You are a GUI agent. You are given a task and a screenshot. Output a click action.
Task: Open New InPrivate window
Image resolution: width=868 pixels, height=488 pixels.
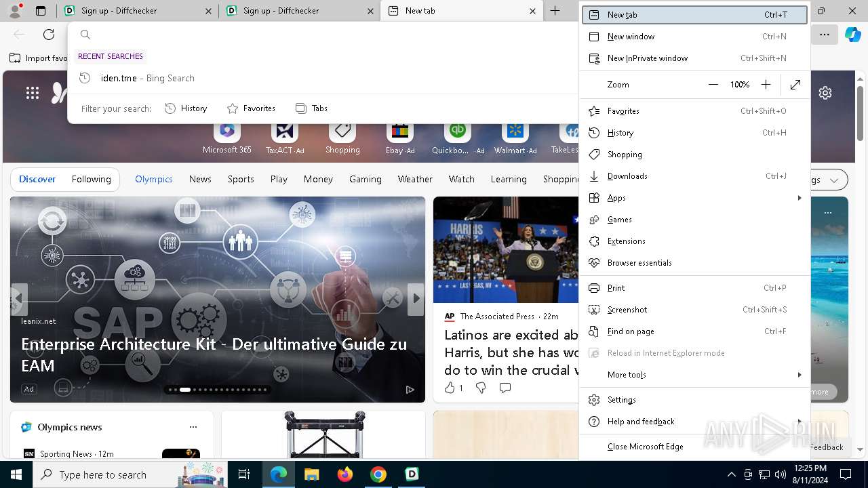point(694,58)
